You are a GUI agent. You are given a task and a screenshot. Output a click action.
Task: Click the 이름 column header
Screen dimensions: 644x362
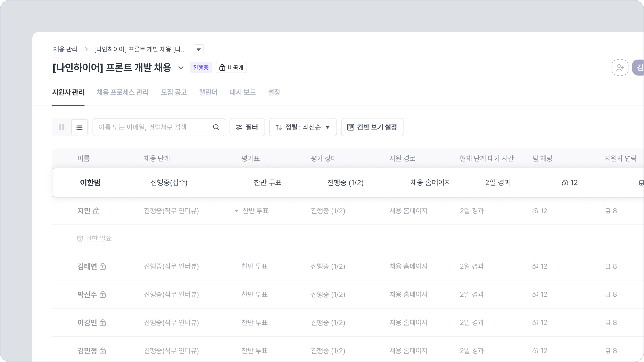tap(83, 158)
